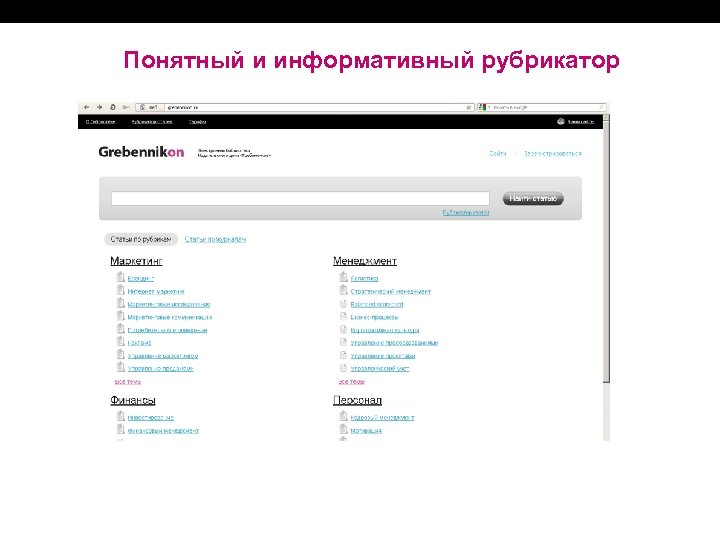Click the browser Google search field
The width and height of the screenshot is (720, 540).
point(542,107)
